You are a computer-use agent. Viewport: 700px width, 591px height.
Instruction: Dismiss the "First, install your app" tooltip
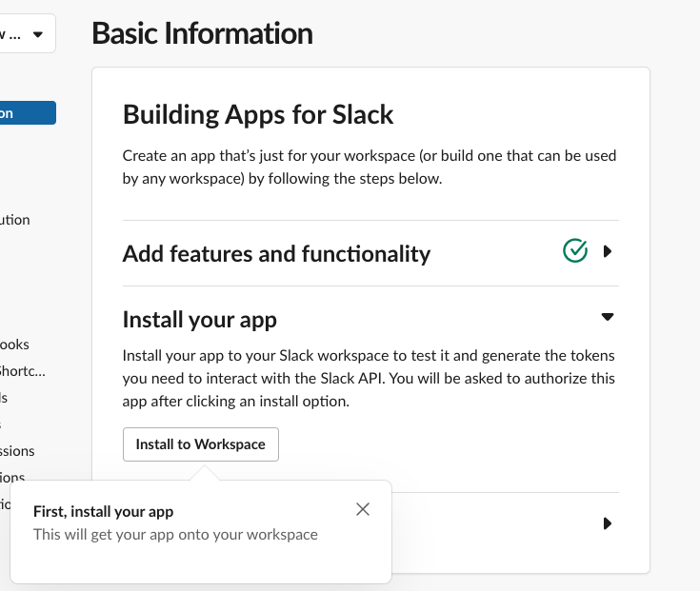(362, 509)
